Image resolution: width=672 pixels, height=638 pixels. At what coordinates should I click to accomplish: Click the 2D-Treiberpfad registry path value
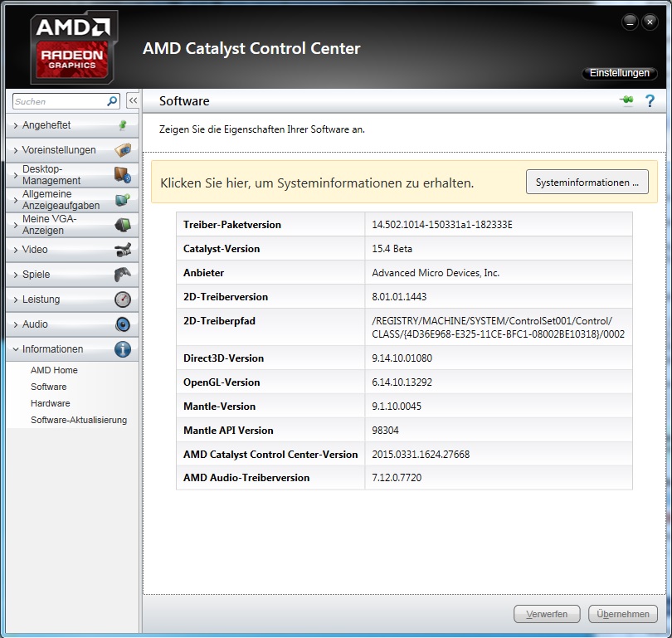point(498,328)
